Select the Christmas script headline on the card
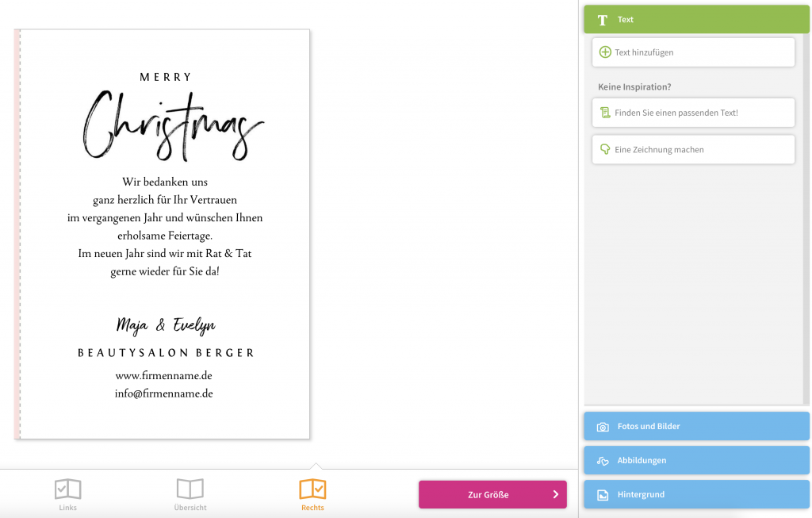The image size is (812, 518). [174, 126]
